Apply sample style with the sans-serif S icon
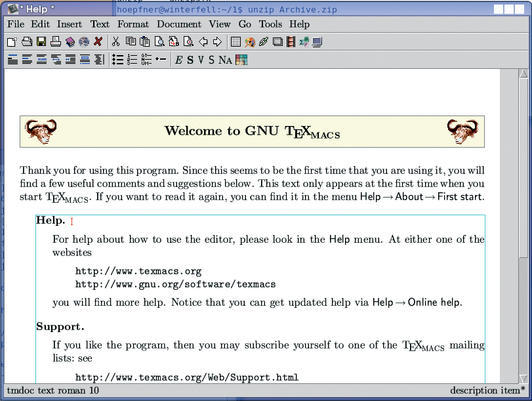This screenshot has width=532, height=401. 211,60
